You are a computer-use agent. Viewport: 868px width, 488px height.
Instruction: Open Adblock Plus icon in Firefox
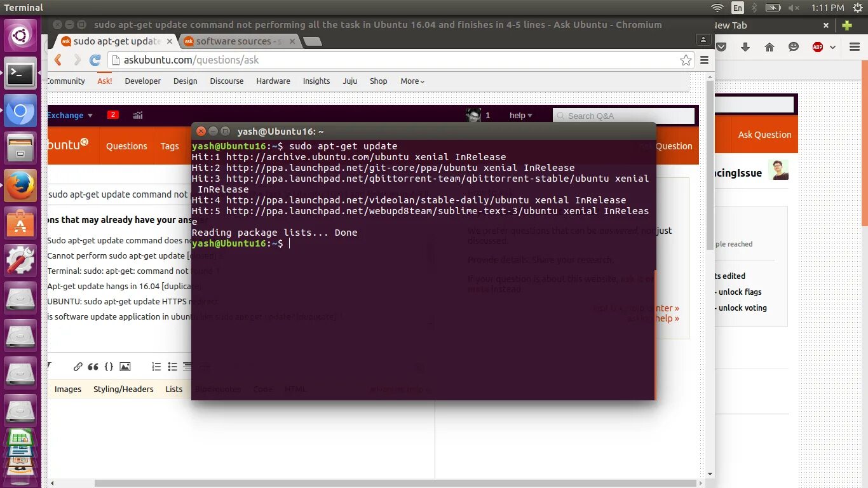[818, 47]
